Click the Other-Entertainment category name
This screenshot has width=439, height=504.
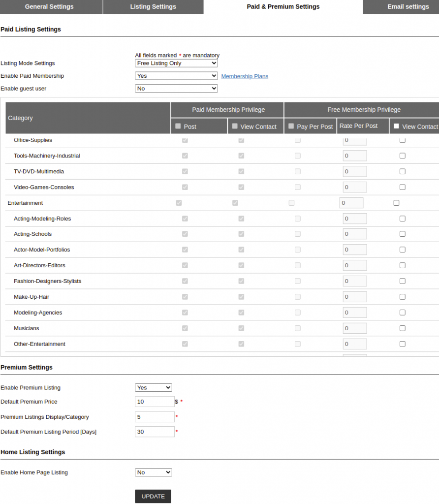click(39, 344)
